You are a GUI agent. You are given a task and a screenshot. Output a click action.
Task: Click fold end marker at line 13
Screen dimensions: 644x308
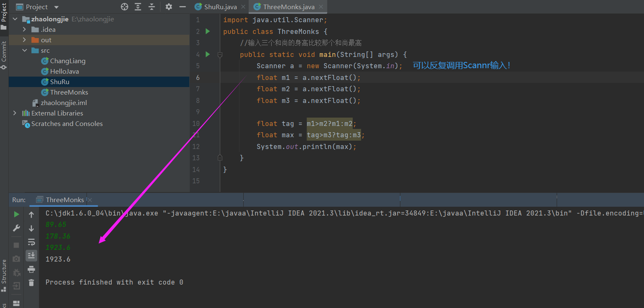click(x=220, y=158)
